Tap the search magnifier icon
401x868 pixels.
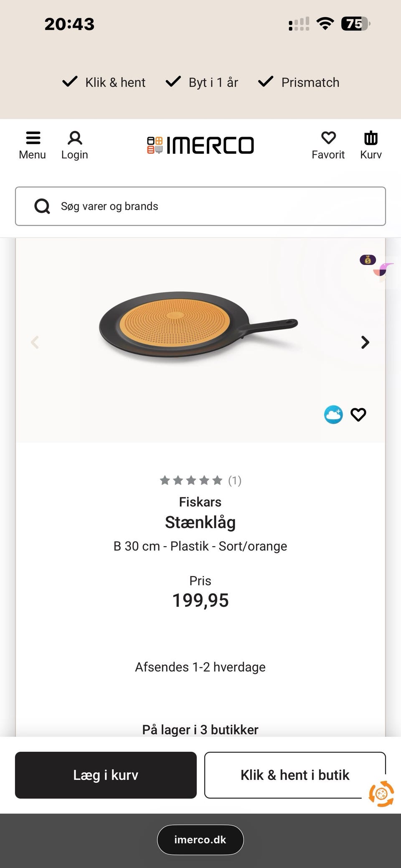click(x=42, y=206)
